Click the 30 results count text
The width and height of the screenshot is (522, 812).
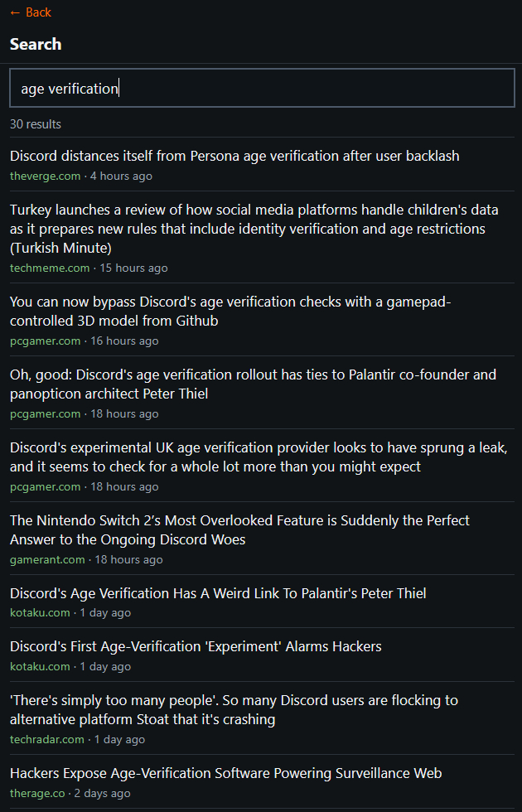(36, 124)
